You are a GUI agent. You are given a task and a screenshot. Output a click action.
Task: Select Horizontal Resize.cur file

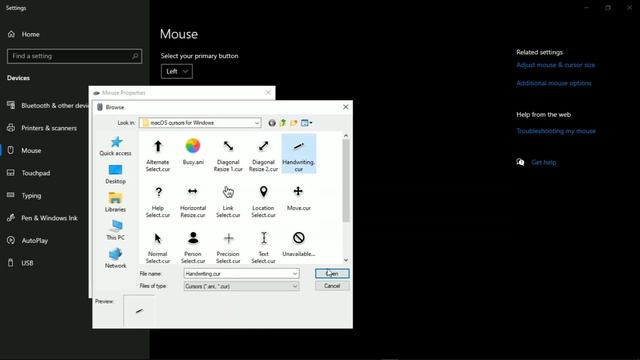point(193,202)
